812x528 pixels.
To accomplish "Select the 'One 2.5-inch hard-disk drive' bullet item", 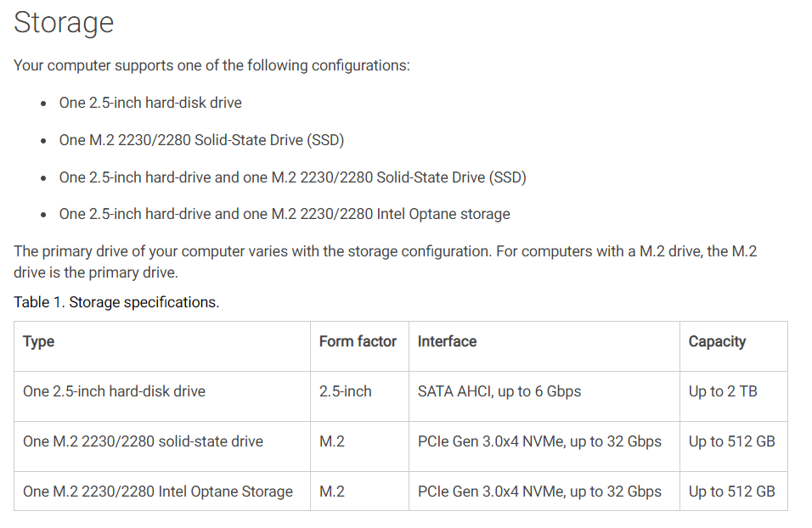I will (150, 103).
